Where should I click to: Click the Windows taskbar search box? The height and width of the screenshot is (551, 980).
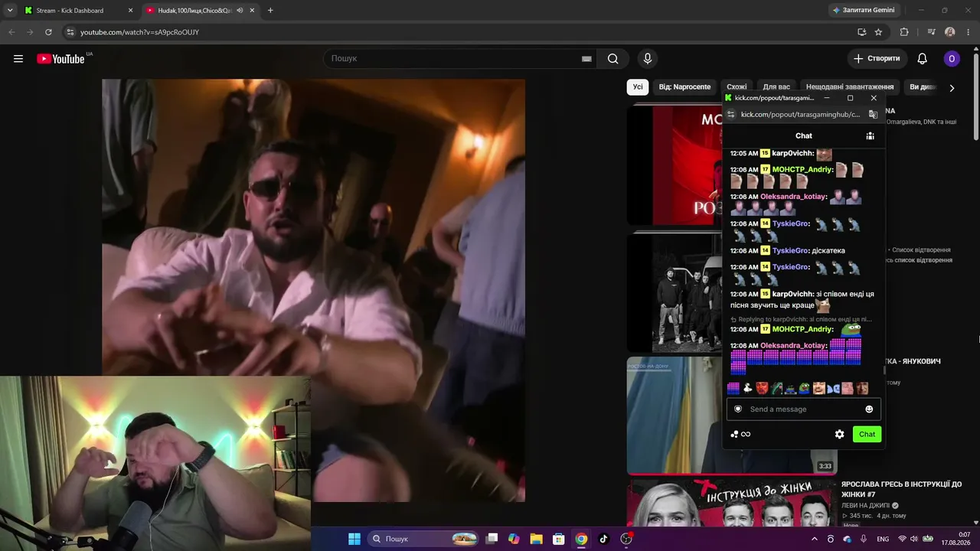click(423, 539)
